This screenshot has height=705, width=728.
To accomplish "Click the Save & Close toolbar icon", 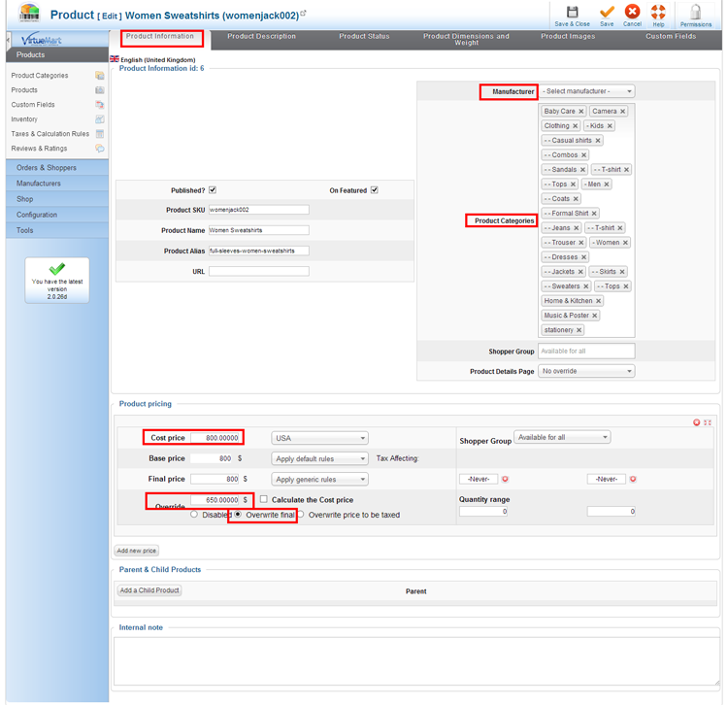I will [x=572, y=13].
